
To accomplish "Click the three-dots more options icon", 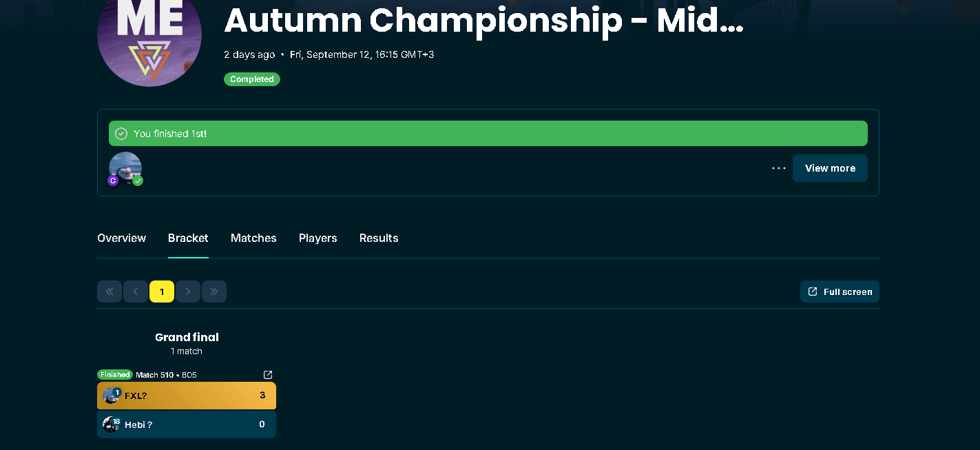I will tap(779, 168).
